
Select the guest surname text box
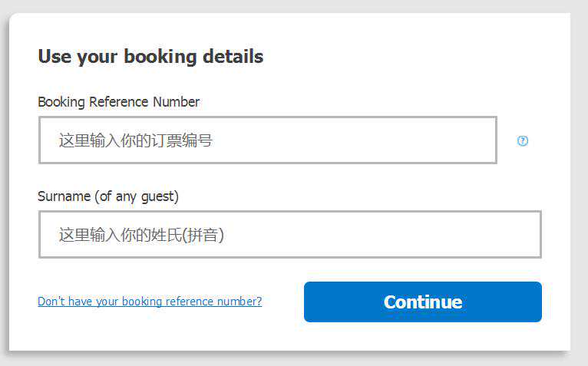289,234
